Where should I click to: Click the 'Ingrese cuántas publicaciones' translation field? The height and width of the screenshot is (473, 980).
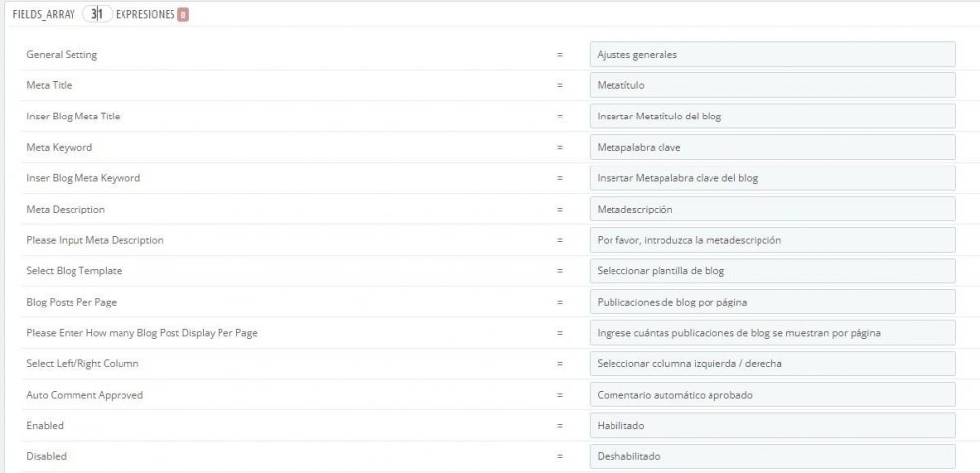[x=772, y=333]
